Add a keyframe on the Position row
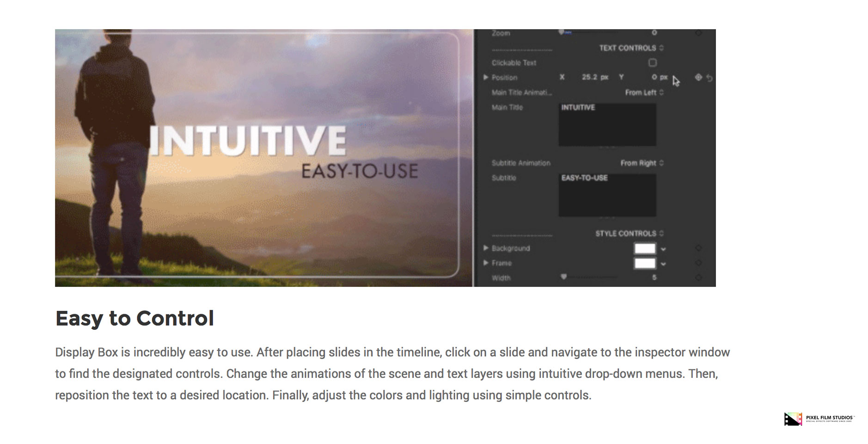Screen dimensions: 868x444 tap(698, 78)
